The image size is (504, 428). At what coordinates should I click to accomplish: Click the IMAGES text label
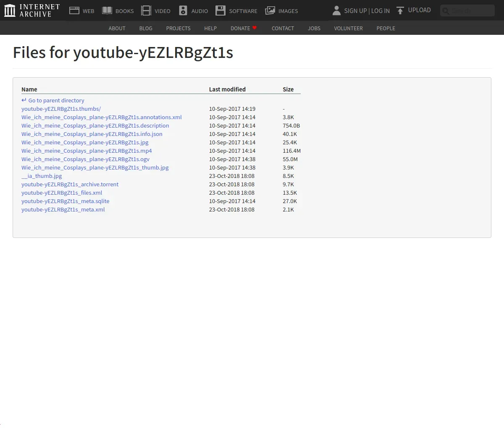click(x=288, y=11)
